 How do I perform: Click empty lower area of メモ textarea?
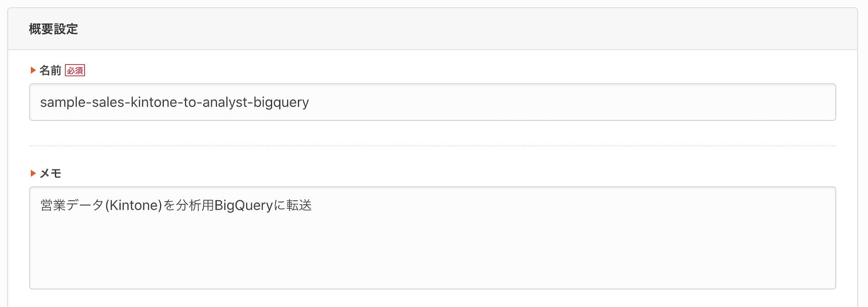pos(432,260)
